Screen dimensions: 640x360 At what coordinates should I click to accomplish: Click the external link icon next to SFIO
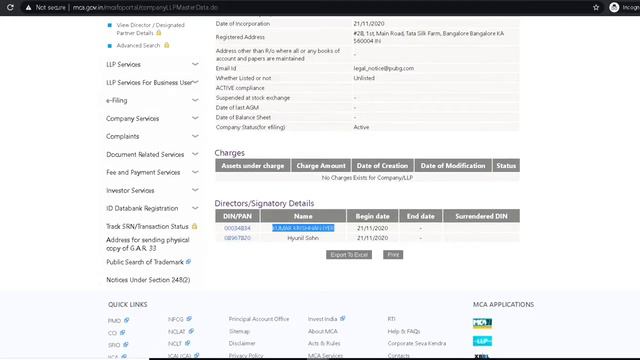pos(125,344)
